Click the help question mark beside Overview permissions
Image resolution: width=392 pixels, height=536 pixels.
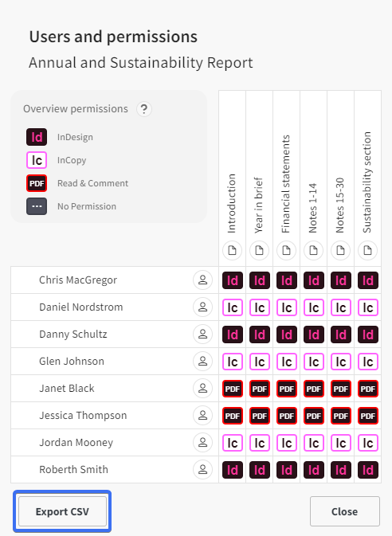pyautogui.click(x=144, y=109)
